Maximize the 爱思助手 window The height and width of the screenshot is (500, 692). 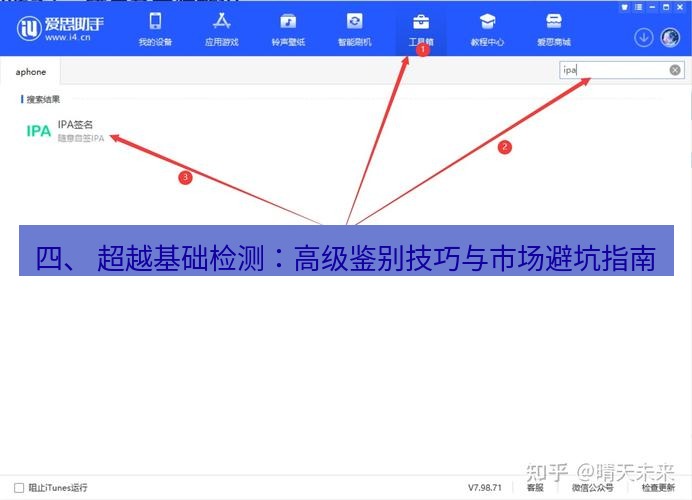click(666, 7)
